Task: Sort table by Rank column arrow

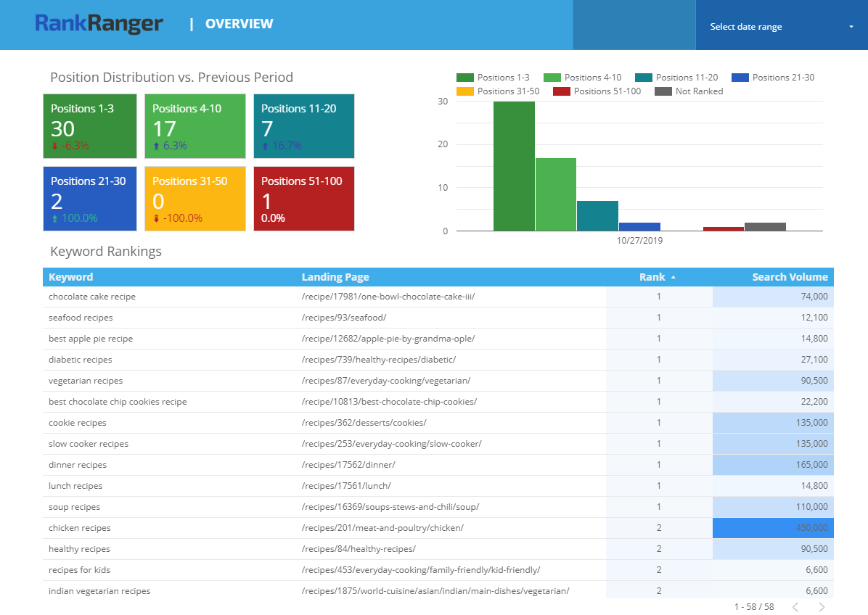Action: 673,277
